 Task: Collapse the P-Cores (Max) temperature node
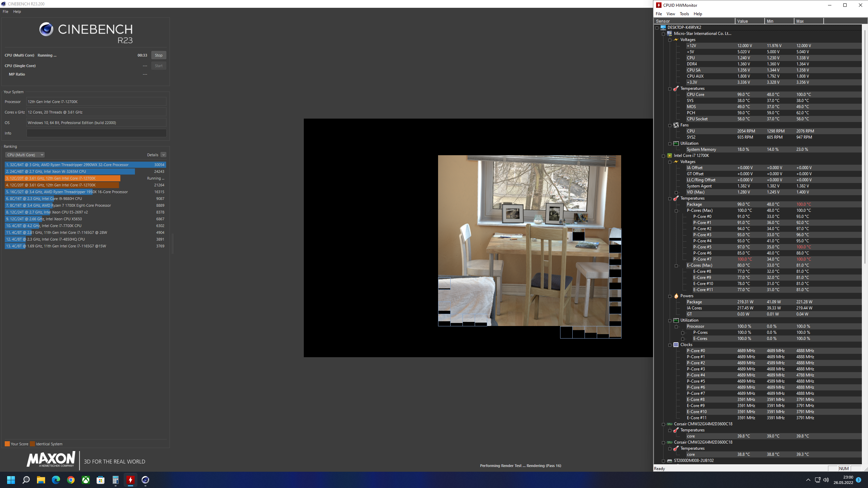[x=676, y=211]
